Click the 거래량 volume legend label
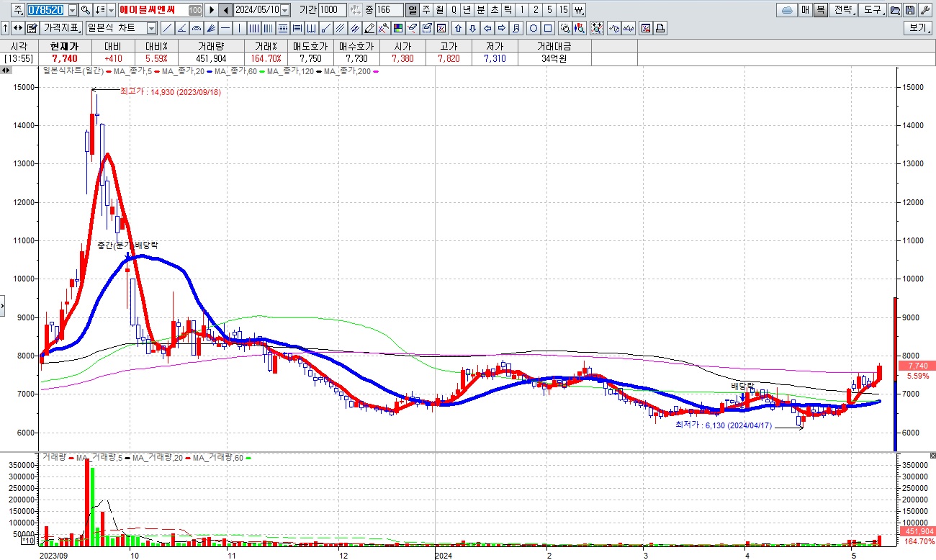The image size is (936, 560). [53, 457]
